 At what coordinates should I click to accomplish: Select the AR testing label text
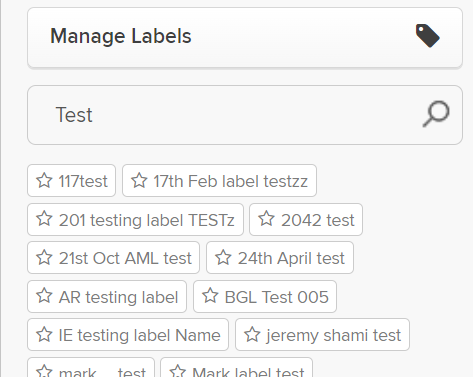tap(119, 297)
